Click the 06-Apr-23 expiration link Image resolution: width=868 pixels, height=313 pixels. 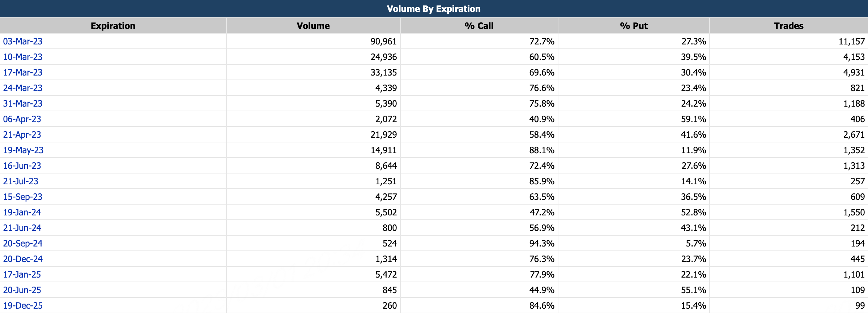(x=22, y=119)
